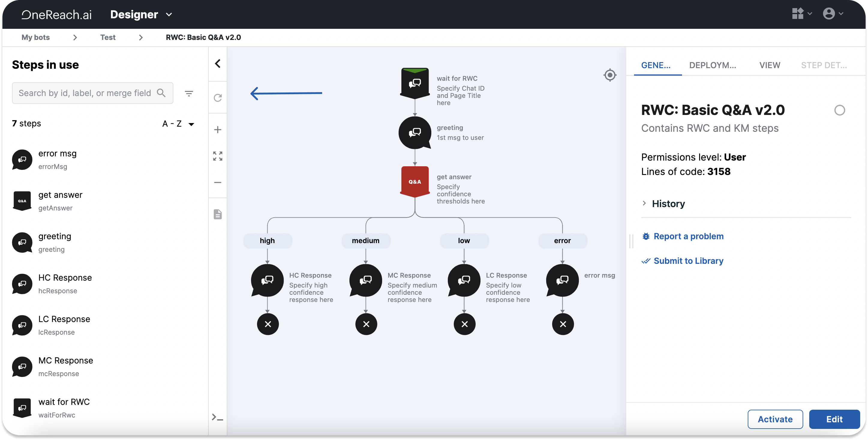The width and height of the screenshot is (868, 440).
Task: Open the Designer app dropdown
Action: [x=141, y=14]
